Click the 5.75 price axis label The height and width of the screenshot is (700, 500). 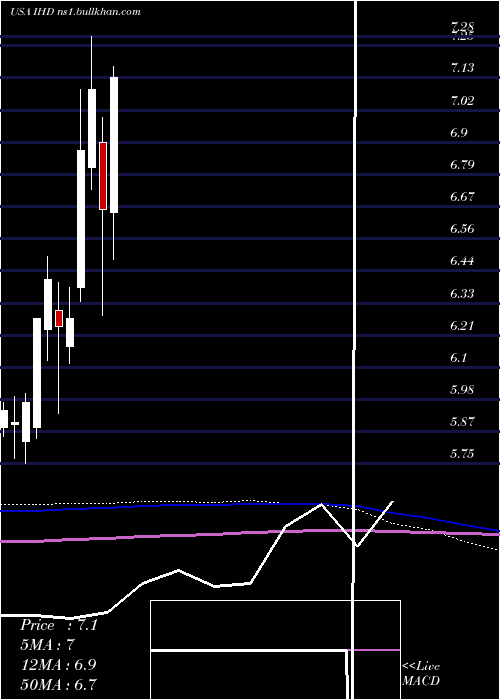tap(462, 454)
